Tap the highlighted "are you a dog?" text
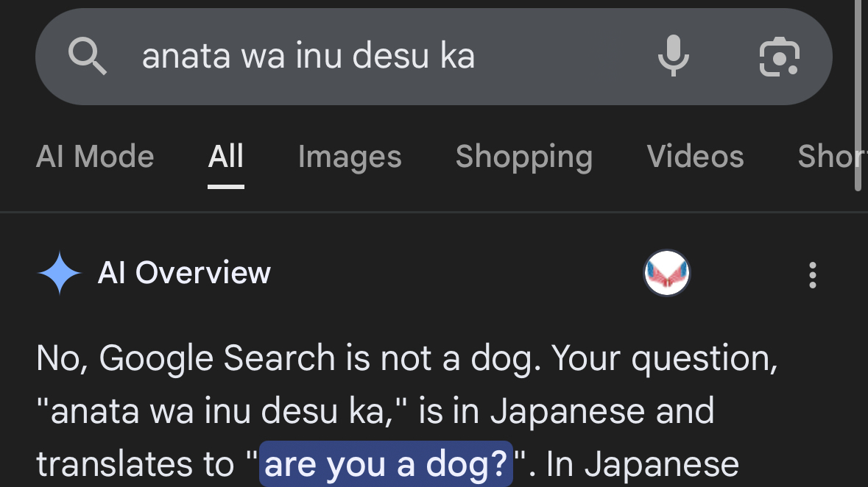 386,464
